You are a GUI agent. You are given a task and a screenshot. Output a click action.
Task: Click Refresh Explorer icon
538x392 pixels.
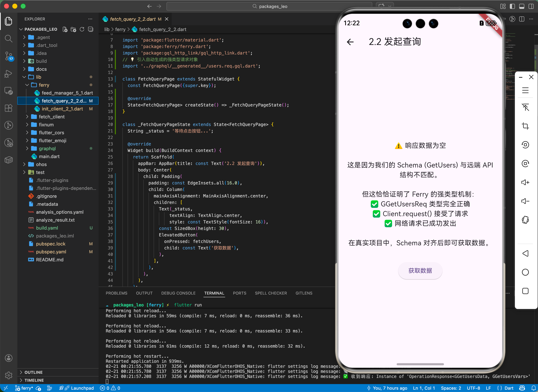point(82,29)
